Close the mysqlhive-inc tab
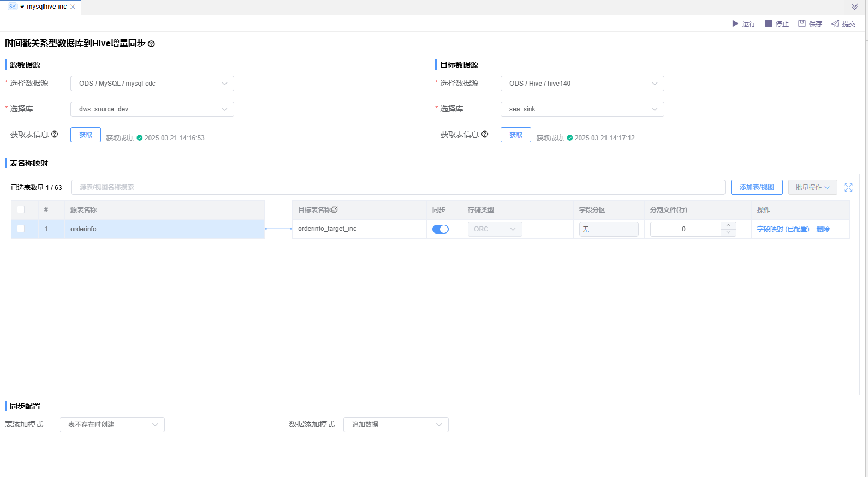 (73, 7)
